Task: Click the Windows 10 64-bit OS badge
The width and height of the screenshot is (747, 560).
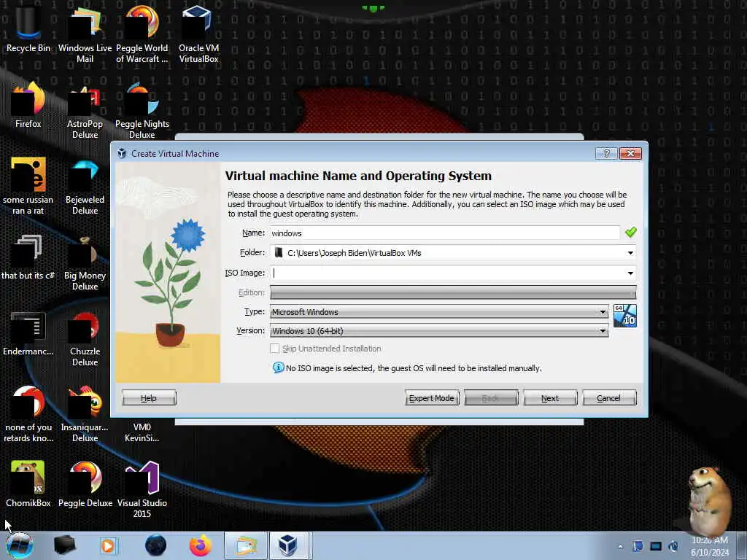Action: [x=624, y=316]
